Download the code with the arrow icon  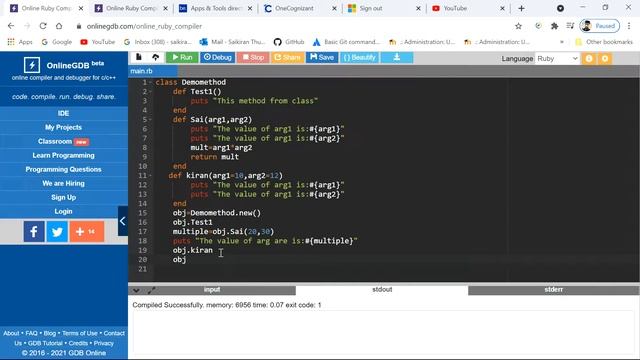point(397,57)
